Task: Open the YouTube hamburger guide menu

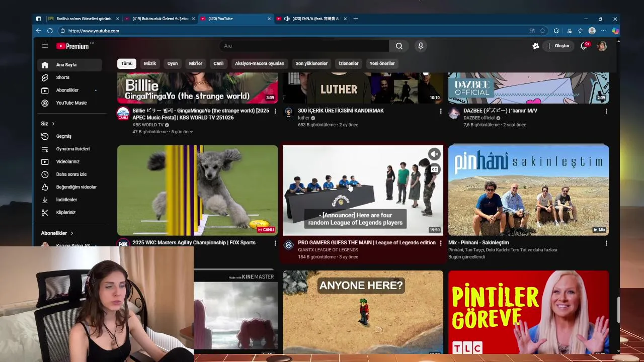Action: [45, 46]
